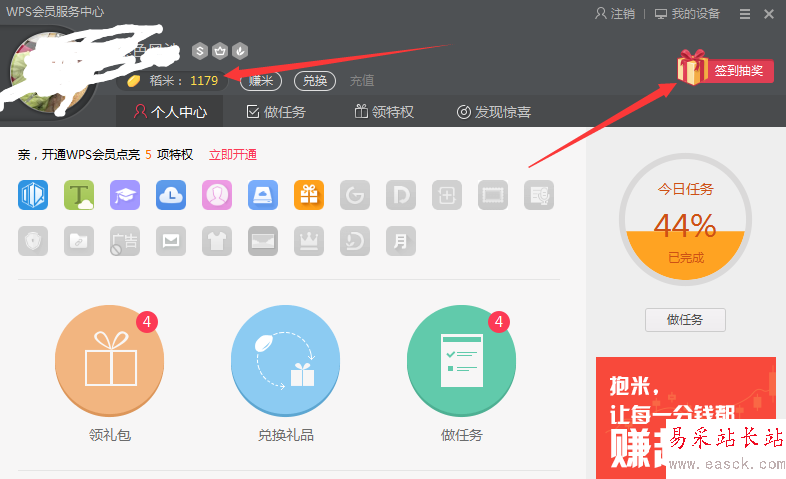The width and height of the screenshot is (786, 479).
Task: Switch to 发现惊喜 tab
Action: [494, 112]
